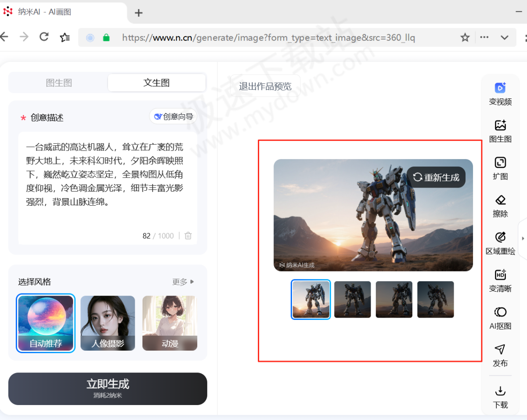Click the 发布 (publish) icon

click(x=500, y=356)
